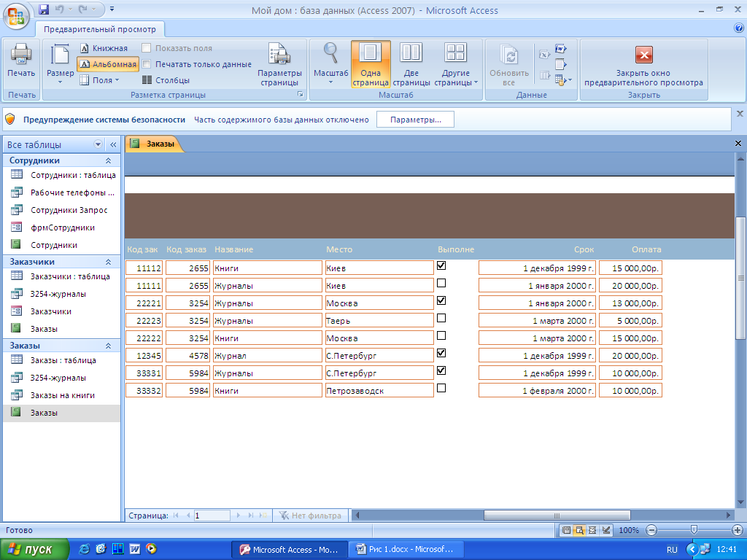Click the zoom slider handle
The height and width of the screenshot is (560, 747).
(694, 530)
